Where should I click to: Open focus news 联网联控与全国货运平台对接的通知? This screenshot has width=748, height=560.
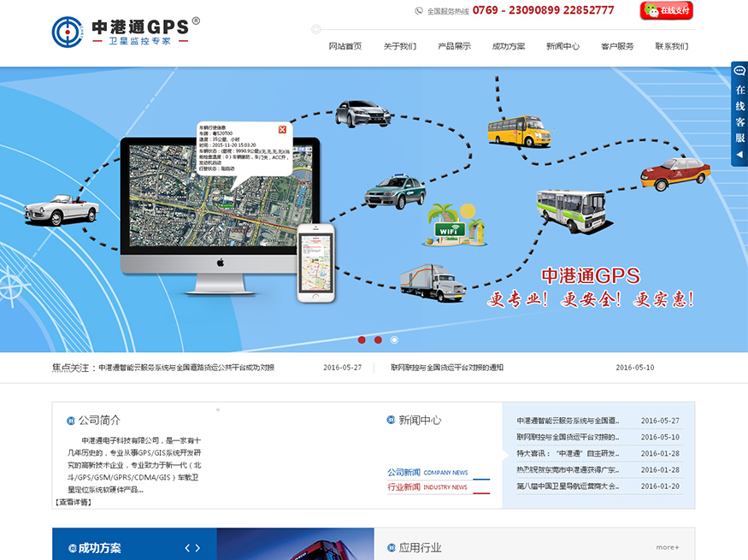point(447,368)
